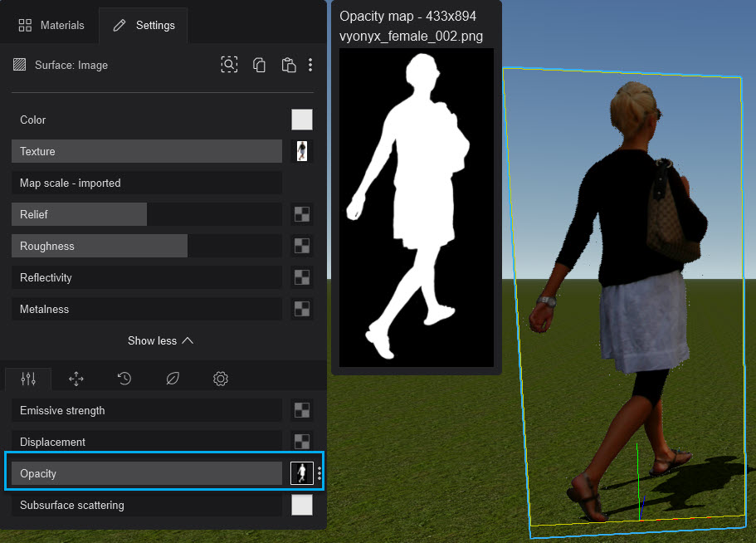756x543 pixels.
Task: Select the adjustment sliders tab icon
Action: 27,379
